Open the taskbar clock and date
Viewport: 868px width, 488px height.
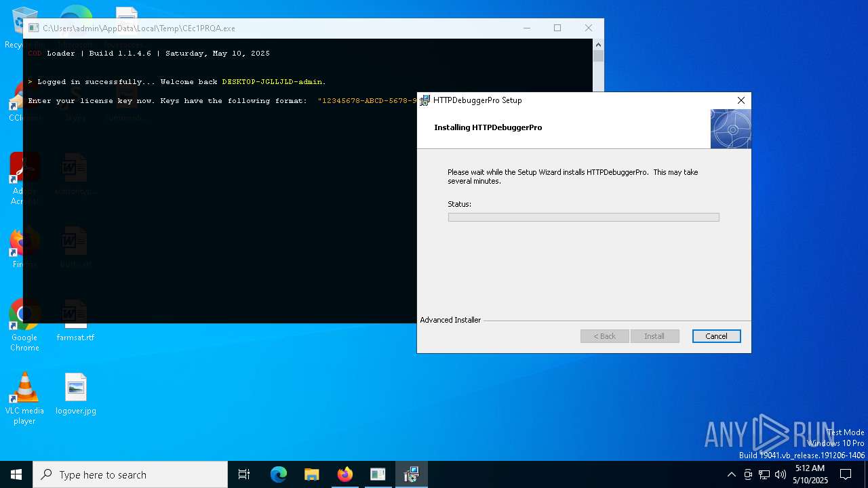810,474
